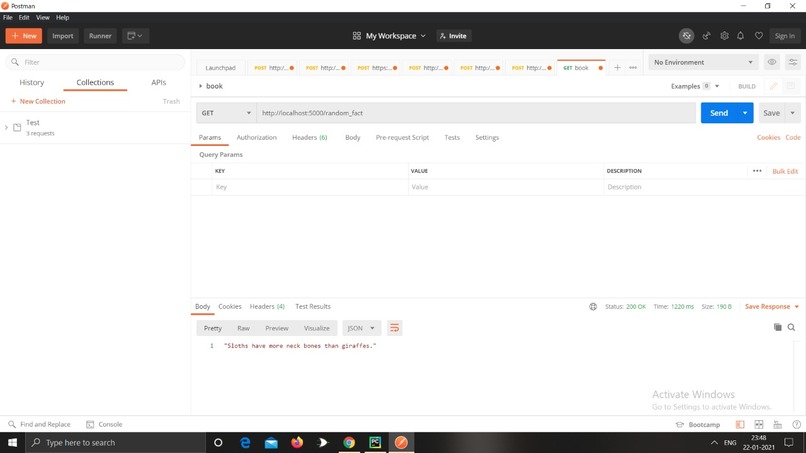
Task: Open the request Headers (6) tab
Action: click(x=309, y=138)
